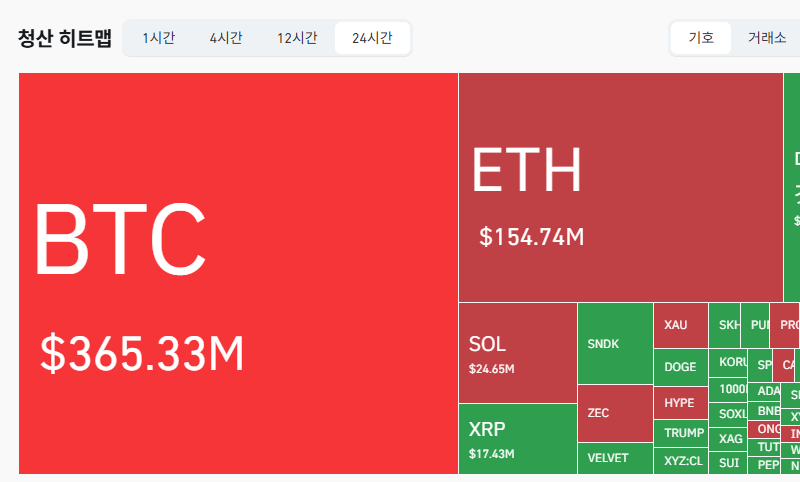Switch to the 4시간 time range
This screenshot has width=800, height=482.
click(226, 38)
